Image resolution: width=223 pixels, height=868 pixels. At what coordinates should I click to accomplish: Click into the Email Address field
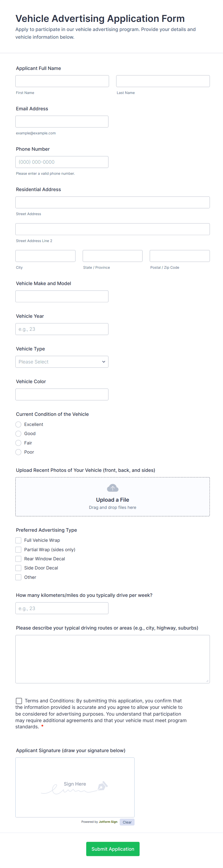(x=62, y=122)
